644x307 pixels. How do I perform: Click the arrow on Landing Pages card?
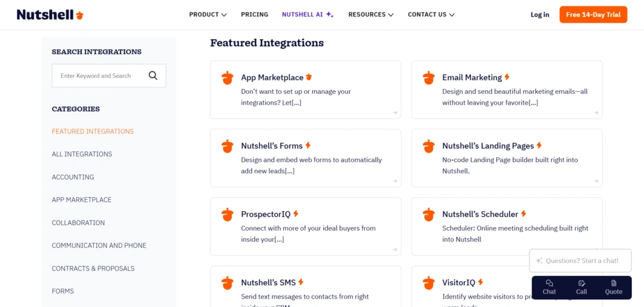tap(596, 181)
